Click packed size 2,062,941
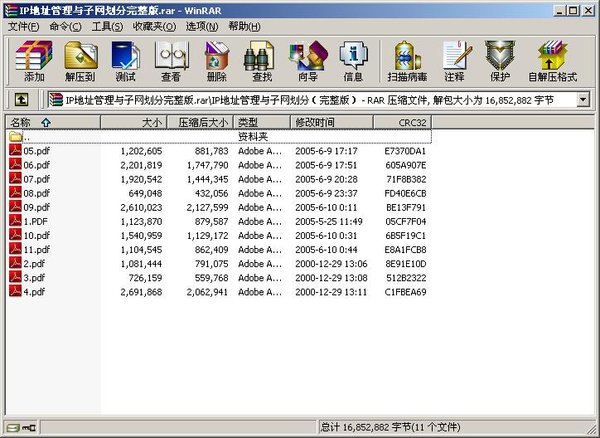 (x=207, y=292)
